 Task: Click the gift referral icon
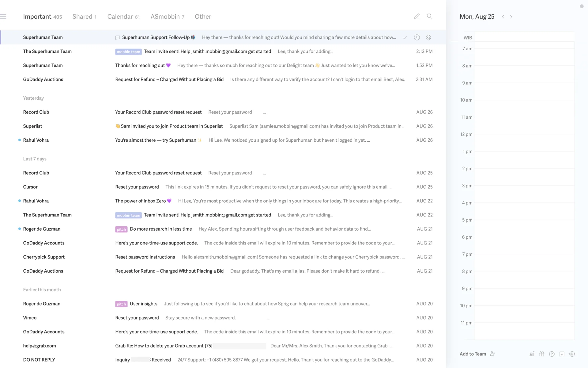click(542, 354)
